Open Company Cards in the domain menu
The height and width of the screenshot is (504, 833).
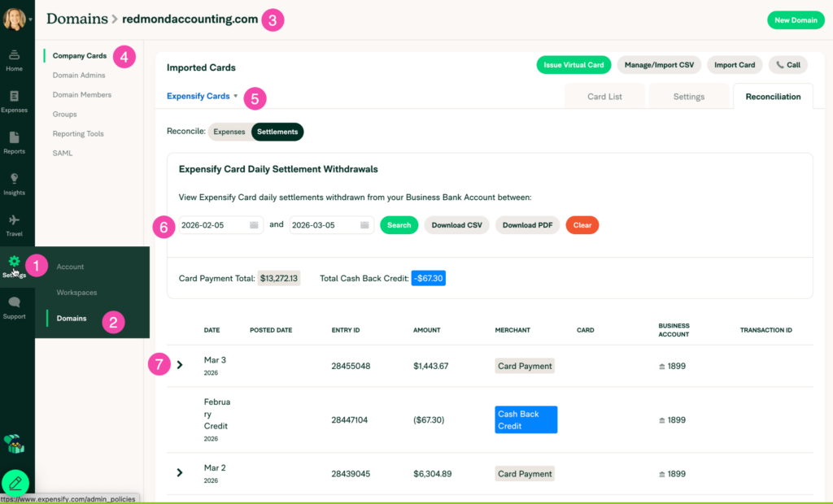80,56
